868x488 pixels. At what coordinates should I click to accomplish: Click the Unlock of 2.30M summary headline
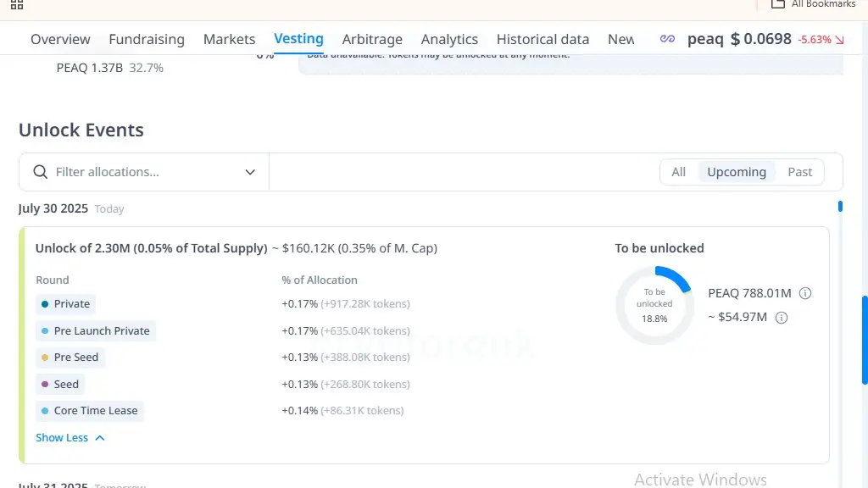click(236, 248)
